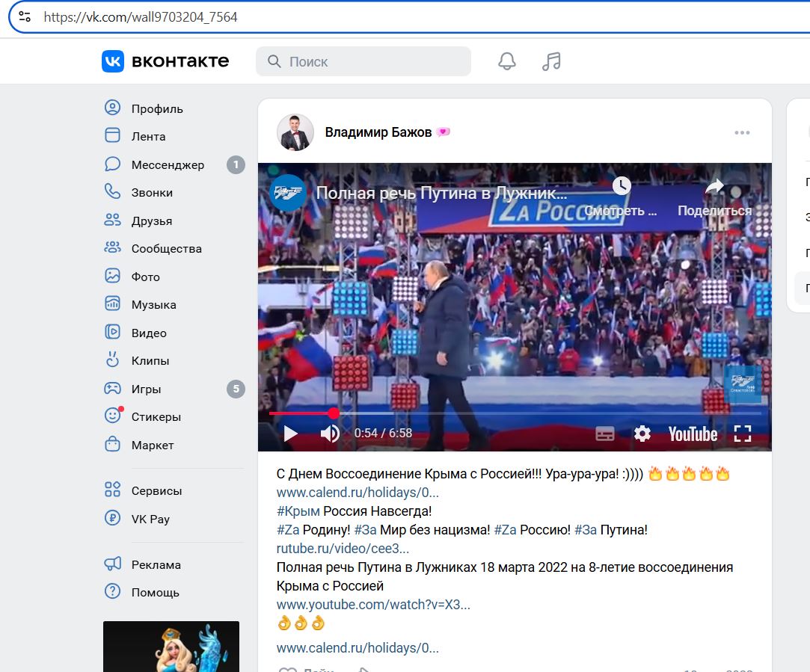
Task: Click the Помощь question mark icon
Action: [113, 592]
